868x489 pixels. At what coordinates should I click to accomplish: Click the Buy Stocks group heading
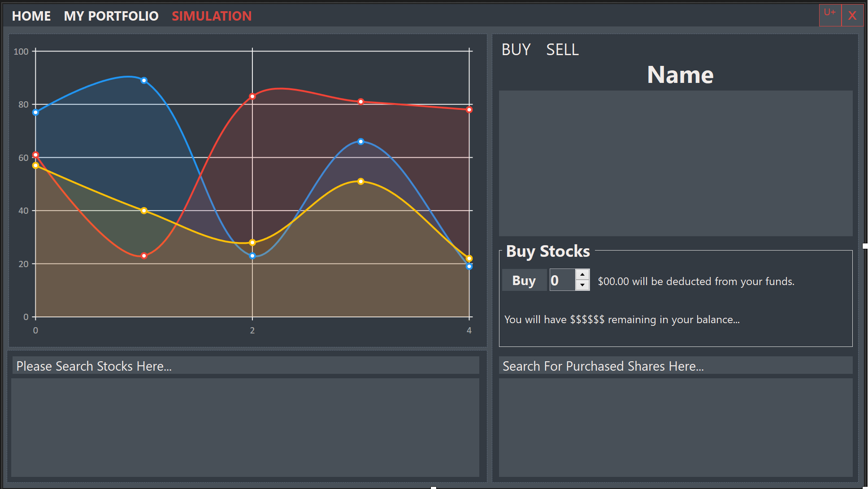(x=548, y=251)
